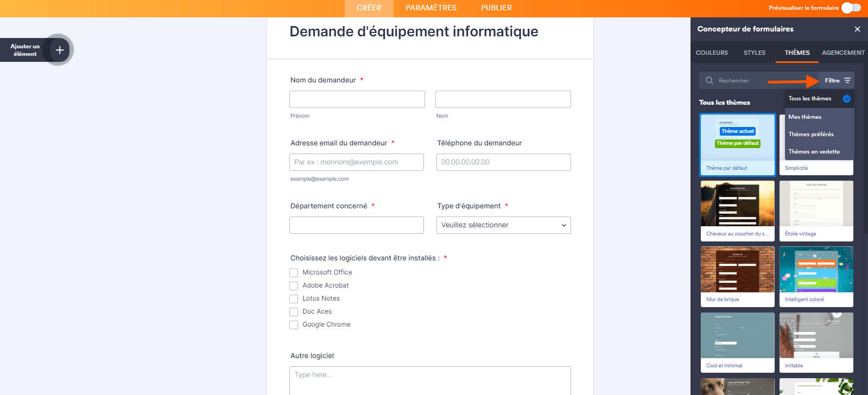Focus the email address input field

pos(357,162)
